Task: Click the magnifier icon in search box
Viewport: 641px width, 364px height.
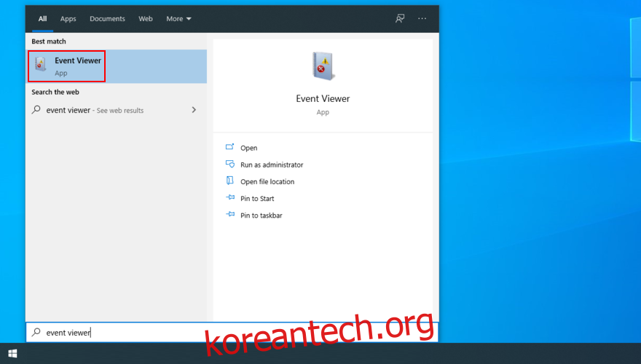Action: click(36, 332)
